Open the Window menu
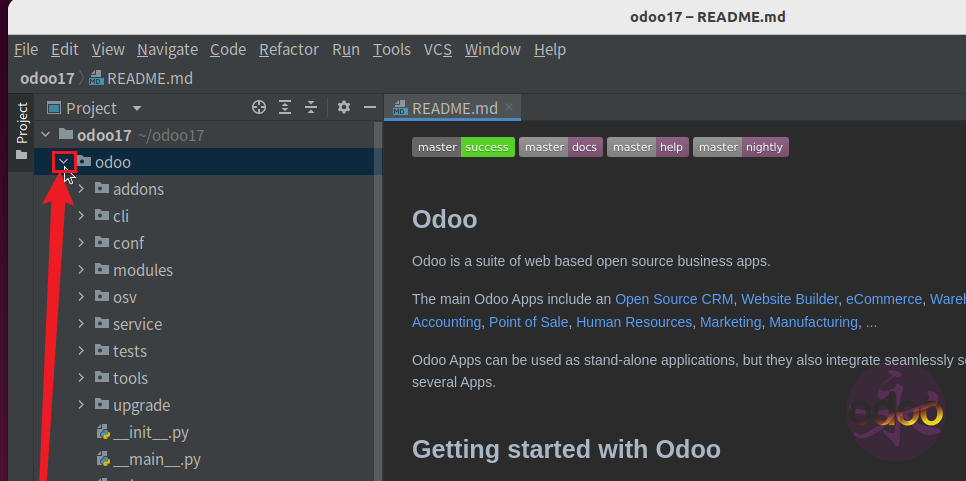Screen dimensions: 966x481 pos(493,49)
